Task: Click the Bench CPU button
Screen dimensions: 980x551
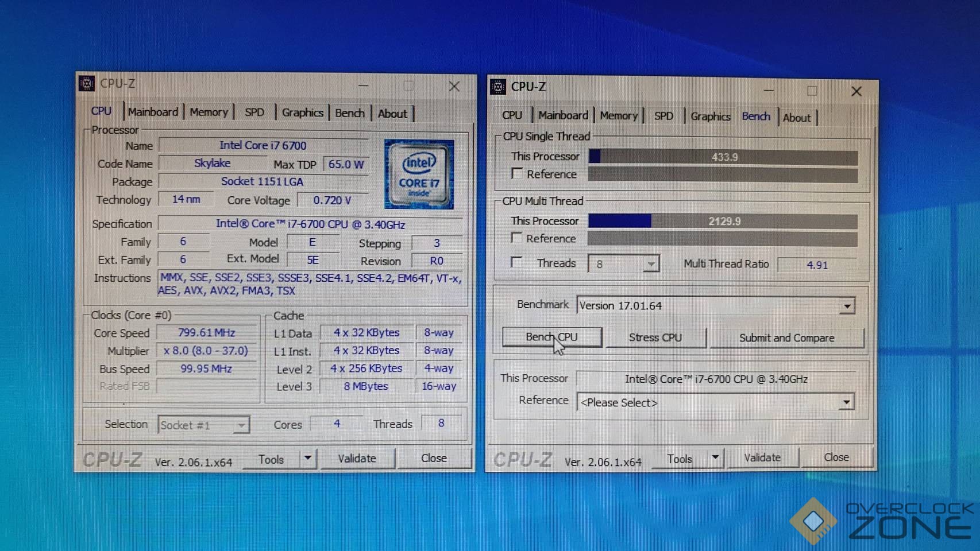Action: 552,337
